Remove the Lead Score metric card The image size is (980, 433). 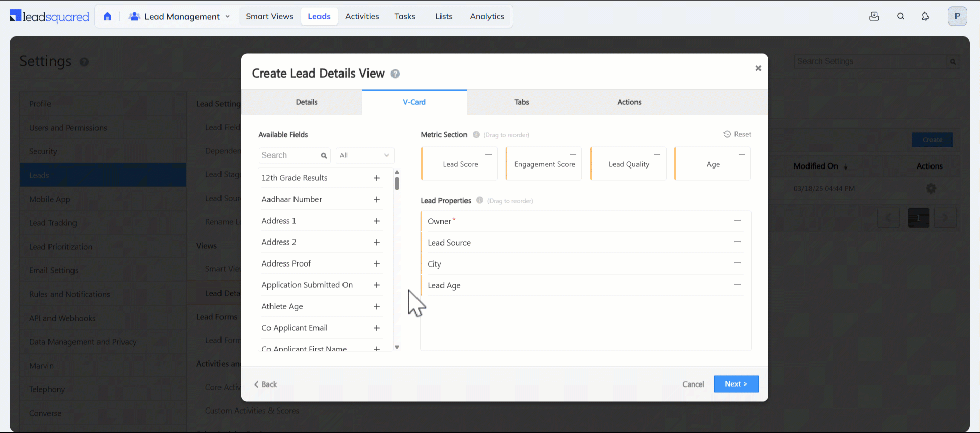tap(488, 154)
